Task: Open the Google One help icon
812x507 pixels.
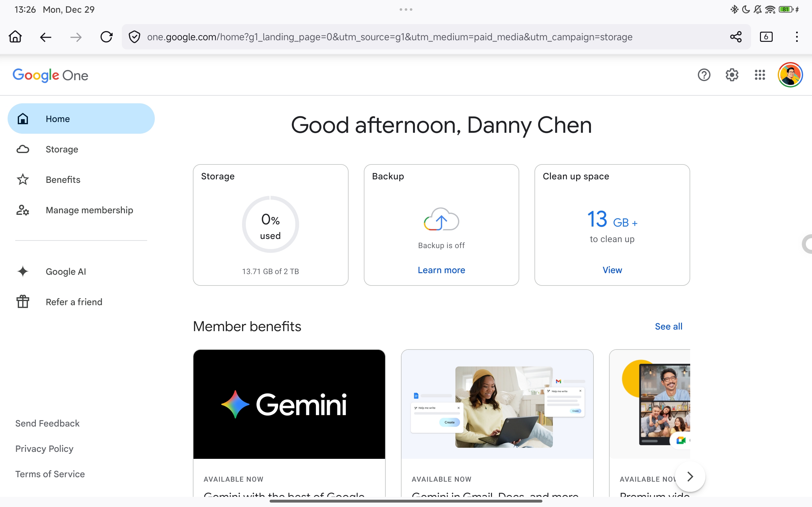Action: tap(704, 75)
